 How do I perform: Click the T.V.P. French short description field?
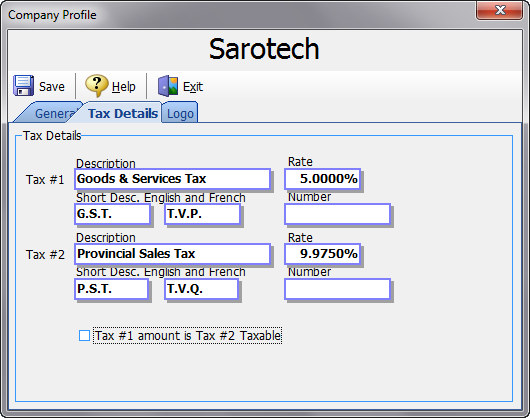coord(202,214)
